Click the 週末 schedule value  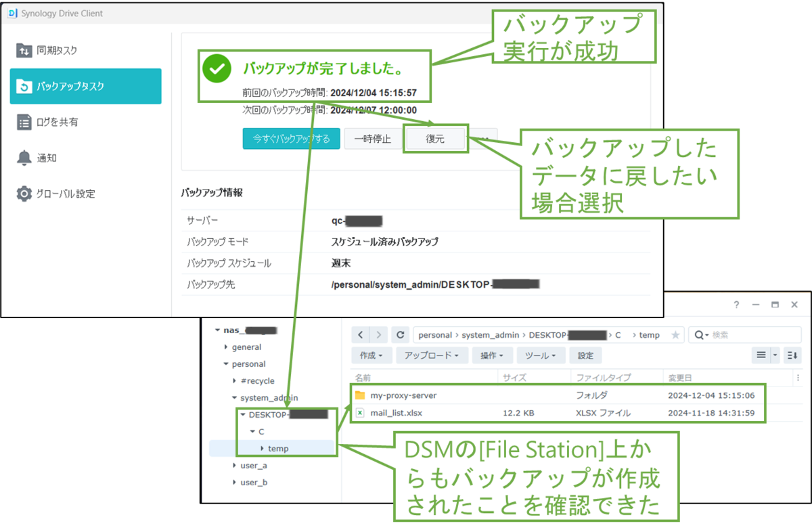[341, 263]
